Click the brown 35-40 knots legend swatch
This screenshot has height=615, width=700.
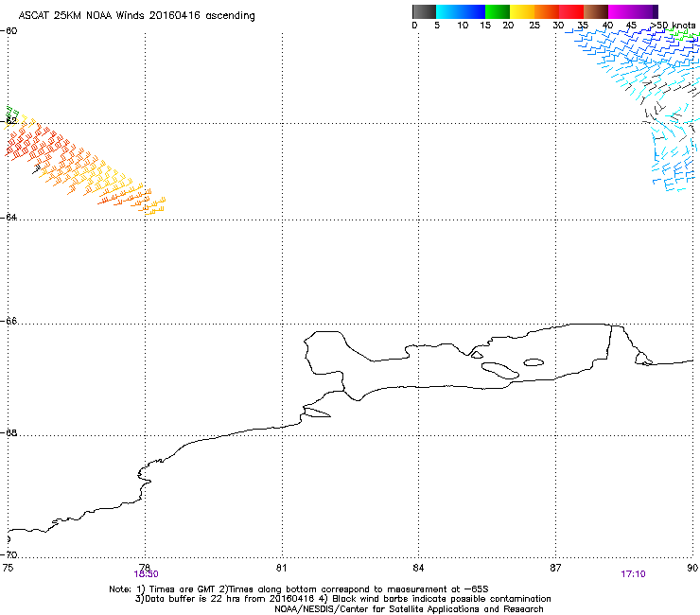coord(596,11)
